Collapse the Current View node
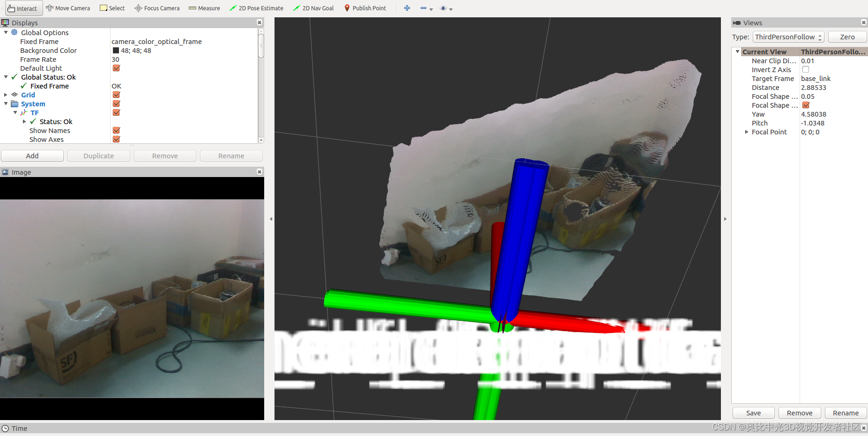The width and height of the screenshot is (868, 436). [x=738, y=52]
